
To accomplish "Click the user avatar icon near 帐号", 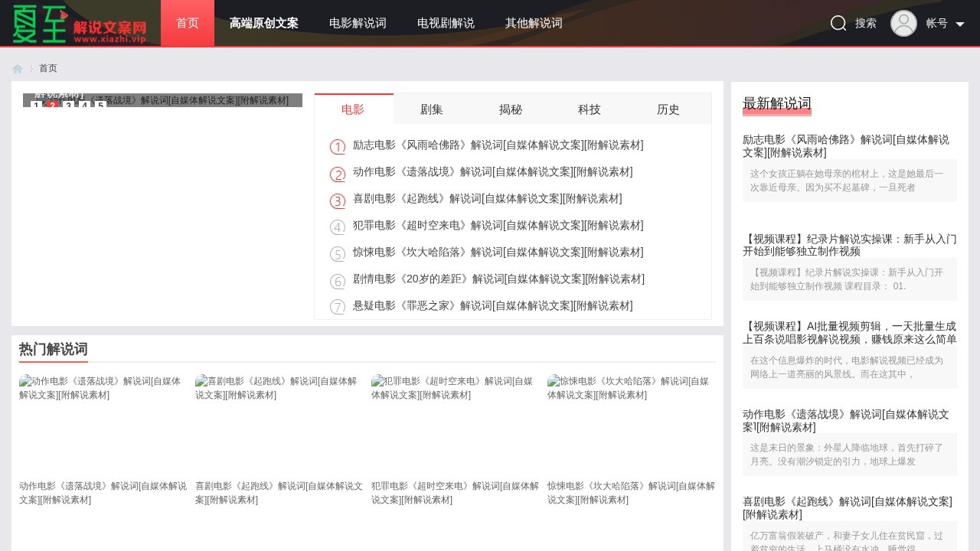I will (903, 23).
